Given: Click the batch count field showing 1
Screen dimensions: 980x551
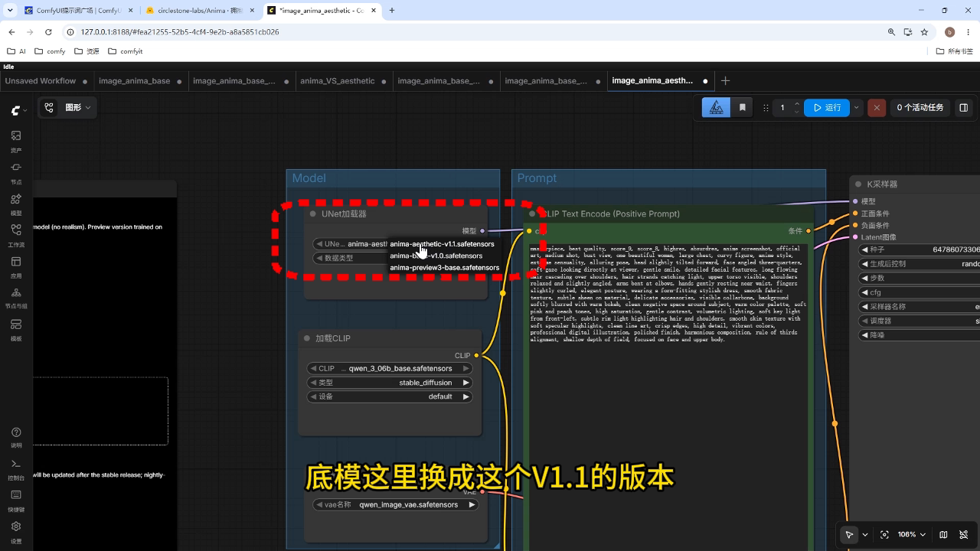Looking at the screenshot, I should (782, 108).
